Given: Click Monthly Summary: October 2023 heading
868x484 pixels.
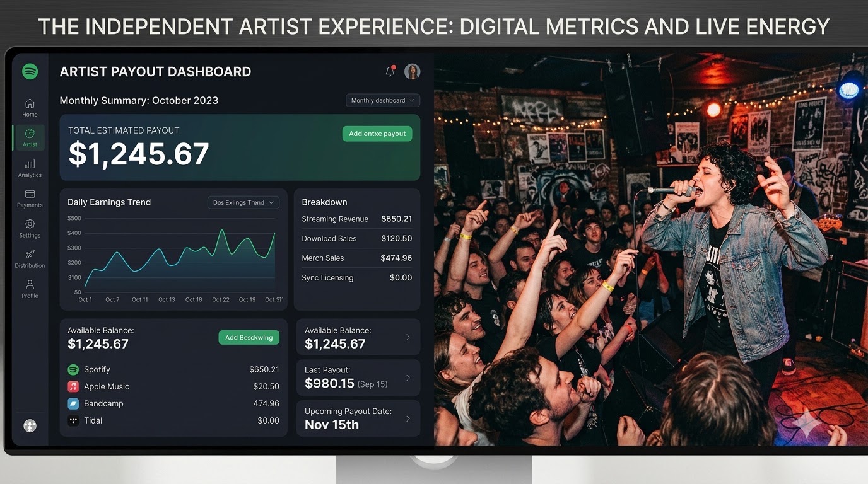Looking at the screenshot, I should (x=139, y=100).
